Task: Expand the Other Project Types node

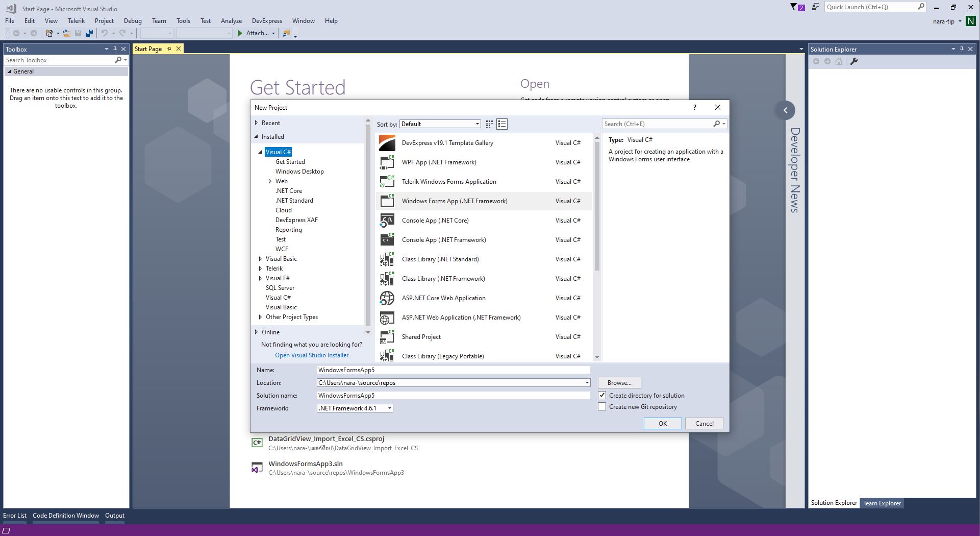Action: (260, 317)
